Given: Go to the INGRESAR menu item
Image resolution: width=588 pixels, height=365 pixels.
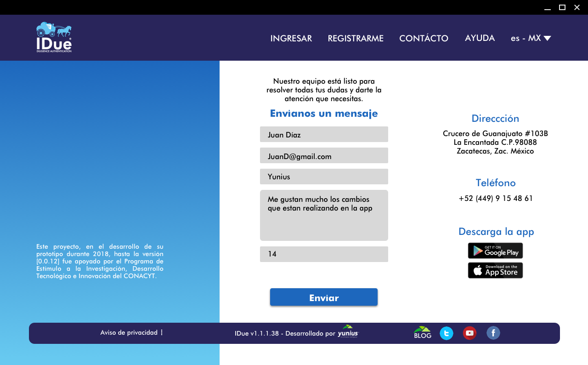Looking at the screenshot, I should point(291,38).
